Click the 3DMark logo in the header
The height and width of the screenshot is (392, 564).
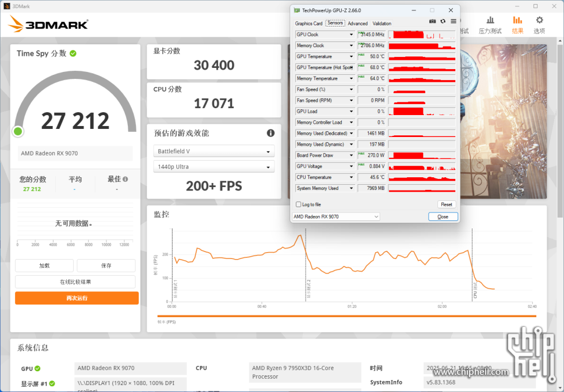[48, 24]
